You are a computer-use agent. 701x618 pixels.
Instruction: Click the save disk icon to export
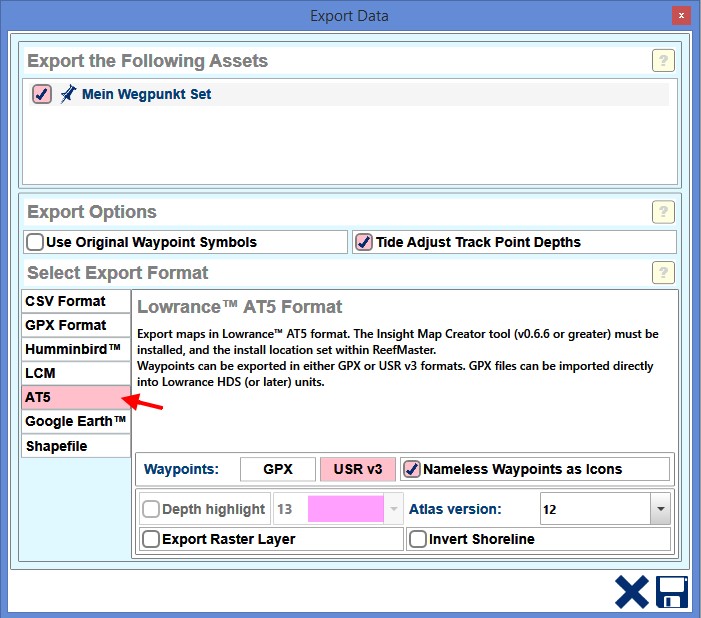pos(672,592)
